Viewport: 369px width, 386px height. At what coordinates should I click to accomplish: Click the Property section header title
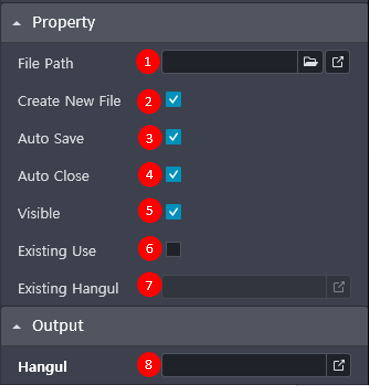pyautogui.click(x=64, y=23)
